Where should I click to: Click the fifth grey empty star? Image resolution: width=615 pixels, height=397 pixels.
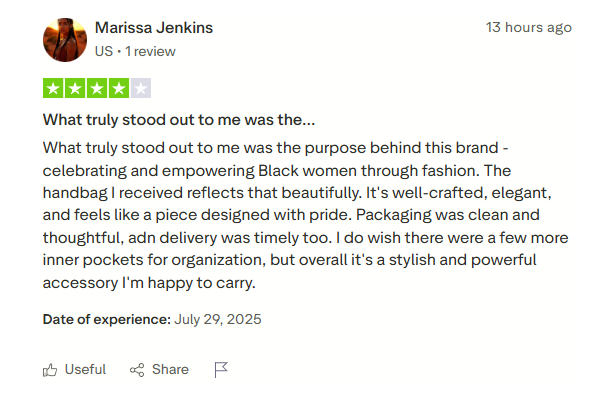(x=141, y=88)
